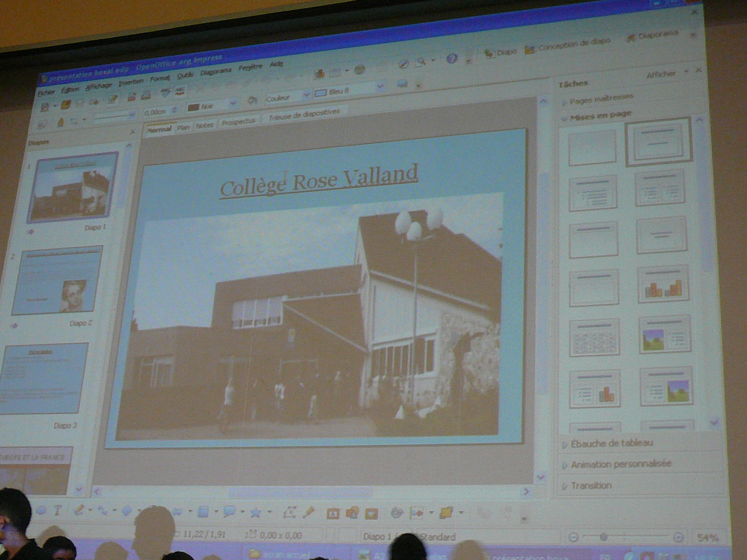Choose the title slide layout

pos(658,141)
